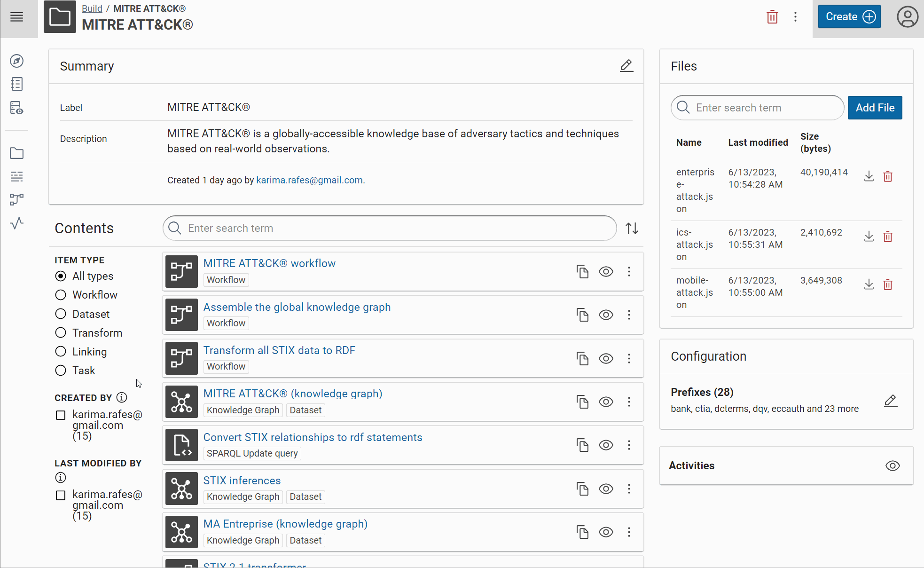This screenshot has width=924, height=568.
Task: Click the activity pulse icon in sidebar
Action: 17,223
